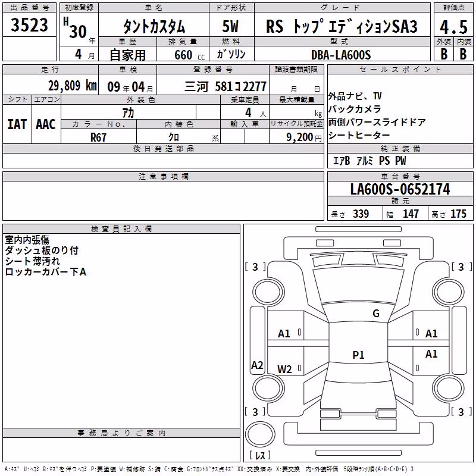Select the 譲渡書類期限 header

point(296,70)
